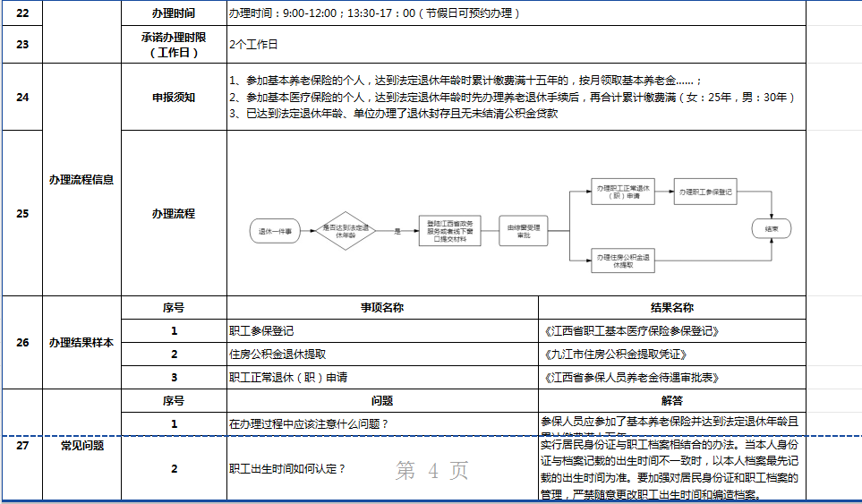Select the 申报须知 label cell

click(173, 97)
